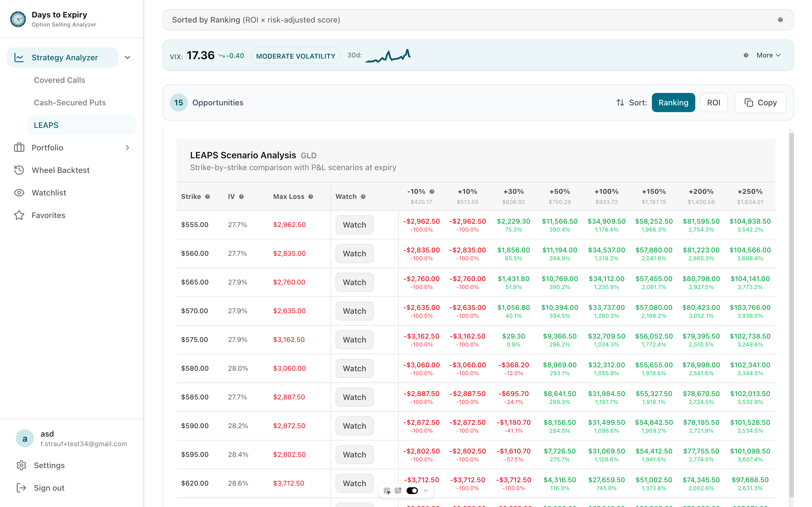
Task: Open the More dropdown on the VIX bar
Action: pos(768,55)
